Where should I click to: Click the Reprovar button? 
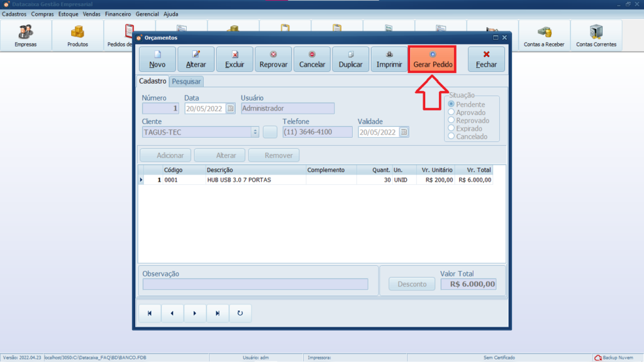click(274, 59)
